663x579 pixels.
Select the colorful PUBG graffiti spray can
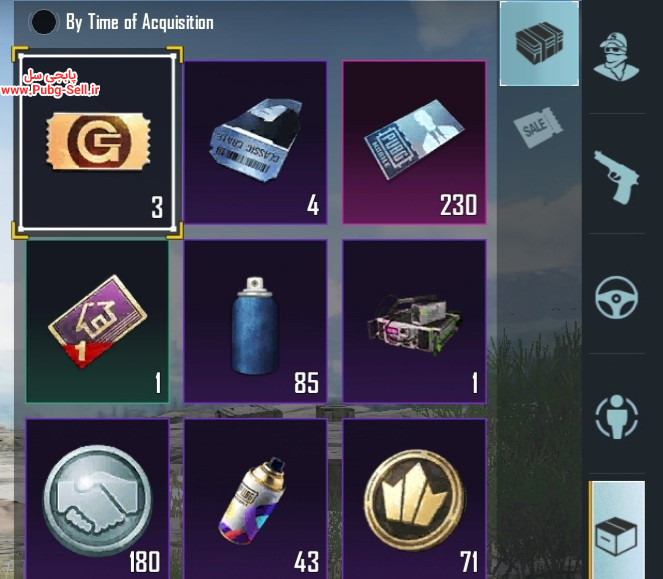[x=256, y=499]
